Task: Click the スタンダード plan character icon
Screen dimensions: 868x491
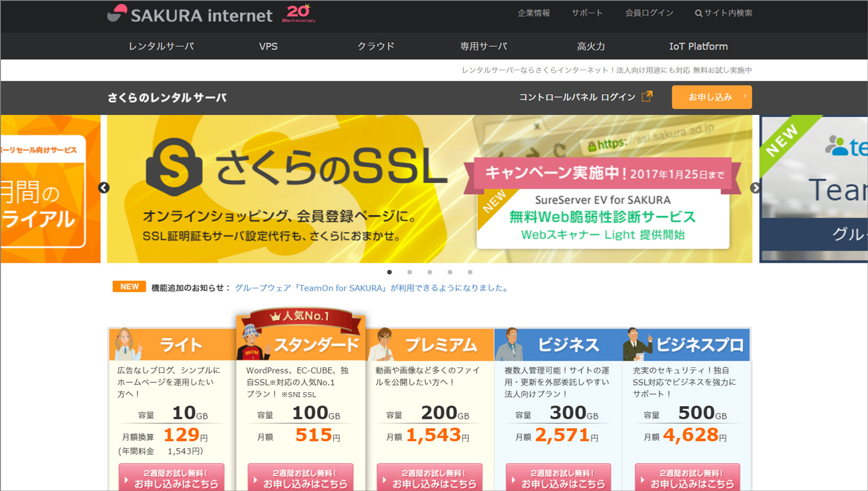Action: (x=253, y=342)
